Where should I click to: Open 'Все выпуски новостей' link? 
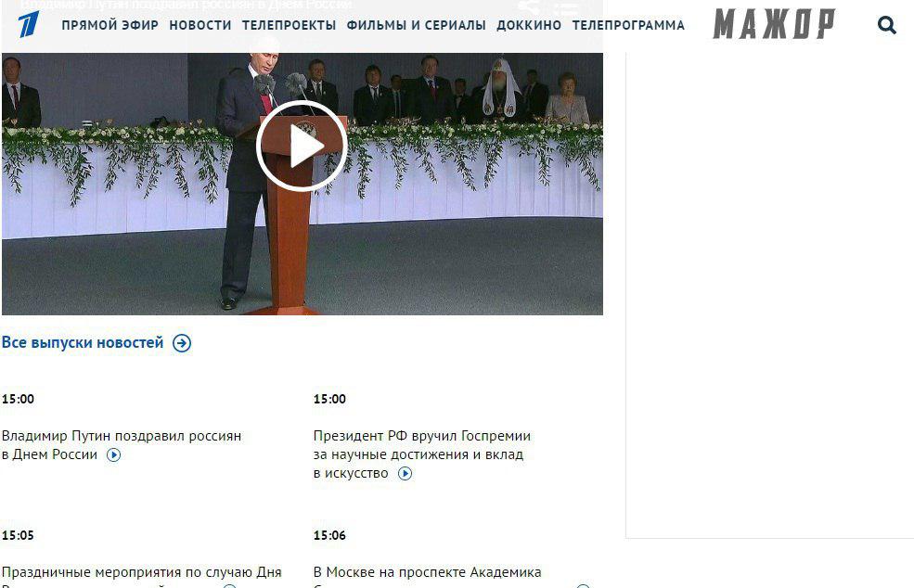(x=83, y=342)
